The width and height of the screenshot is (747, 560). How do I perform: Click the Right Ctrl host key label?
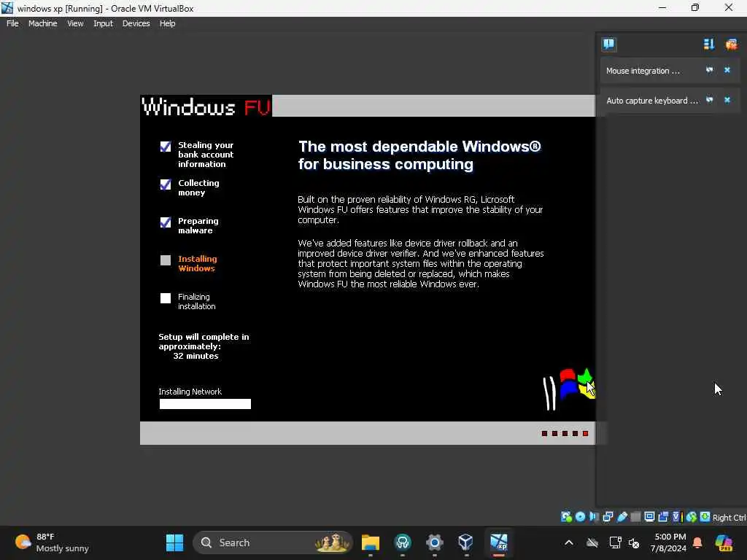pos(729,518)
